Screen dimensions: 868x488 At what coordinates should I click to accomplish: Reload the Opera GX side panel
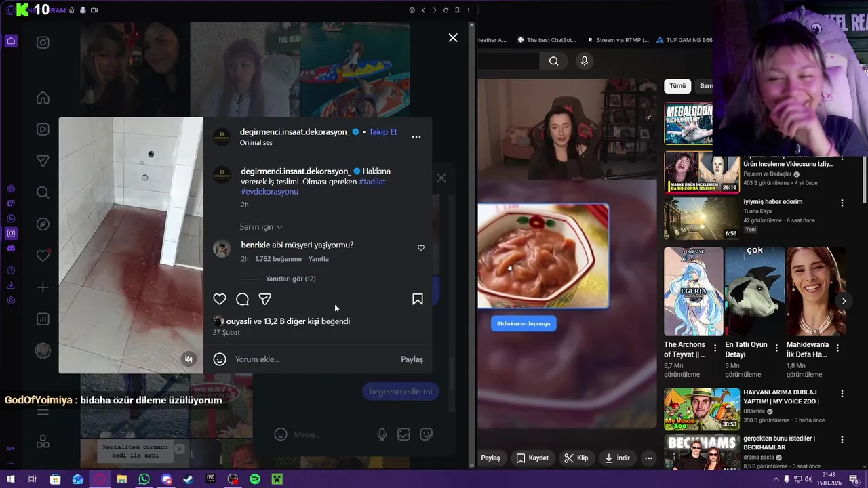446,10
